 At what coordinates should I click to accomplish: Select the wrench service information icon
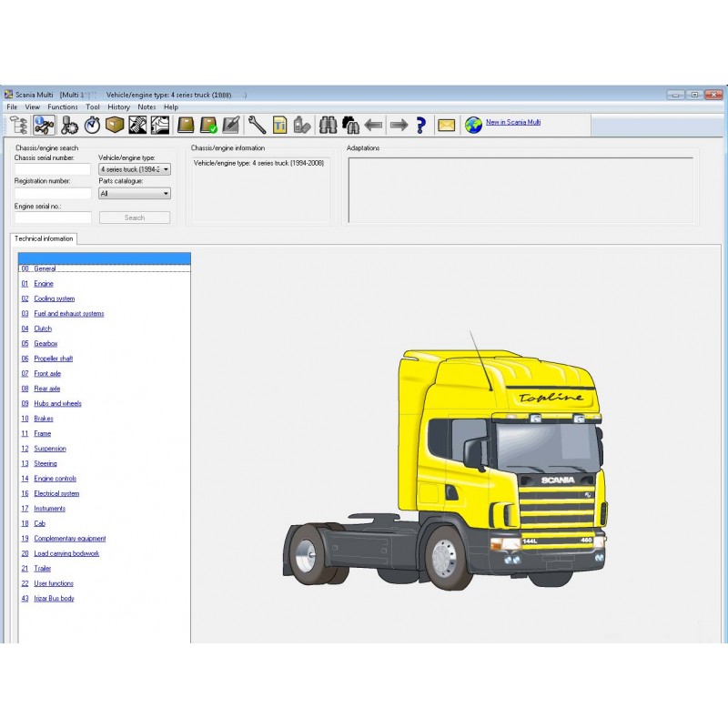click(256, 125)
